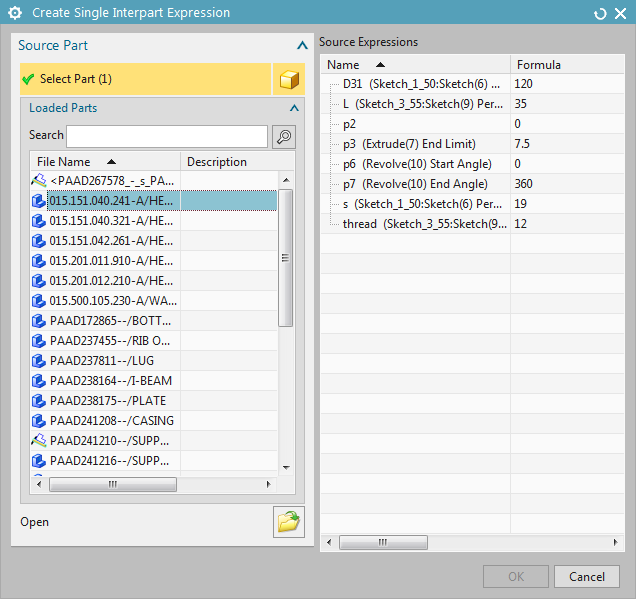Select the p2 expression

(473, 124)
